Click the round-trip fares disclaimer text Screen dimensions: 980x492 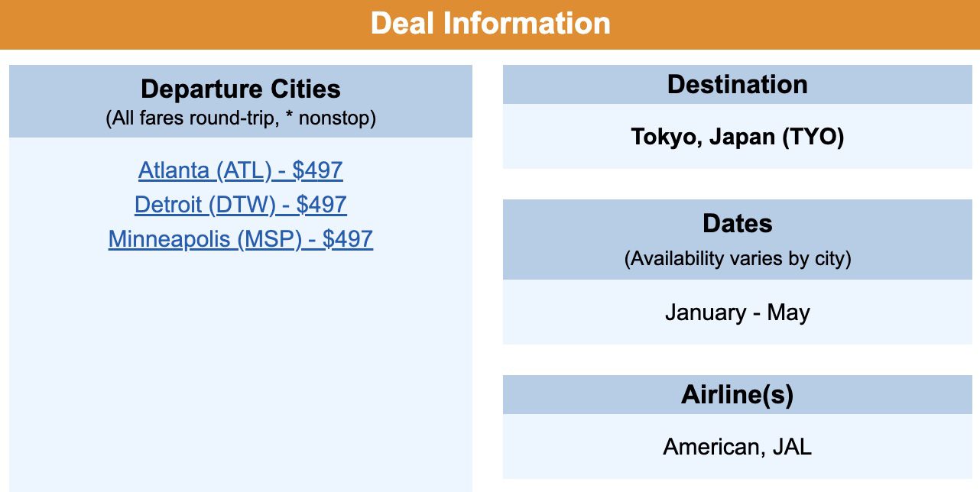tap(240, 118)
